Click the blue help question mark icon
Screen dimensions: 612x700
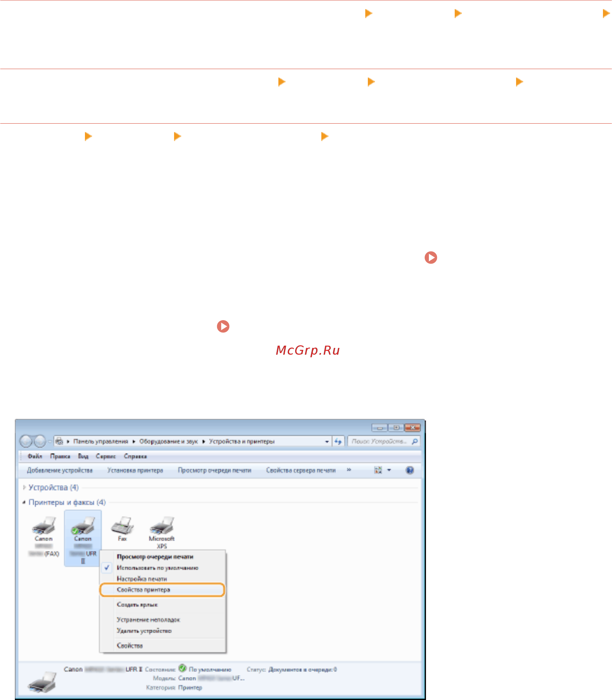(x=410, y=470)
